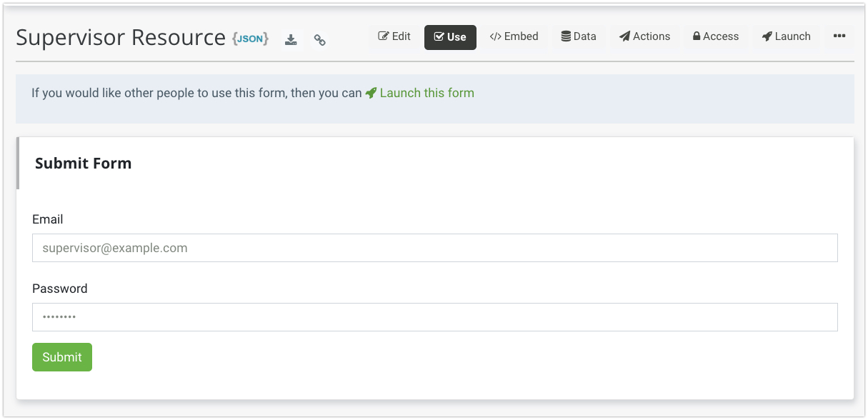Click the 'Submit Form' panel heading
The image size is (868, 420).
click(84, 163)
